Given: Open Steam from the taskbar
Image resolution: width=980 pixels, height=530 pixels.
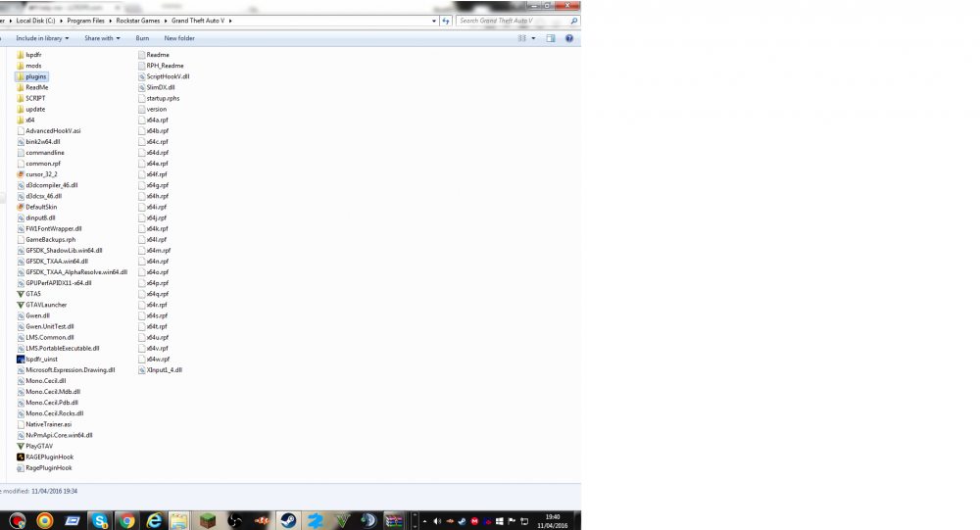Looking at the screenshot, I should (x=288, y=520).
